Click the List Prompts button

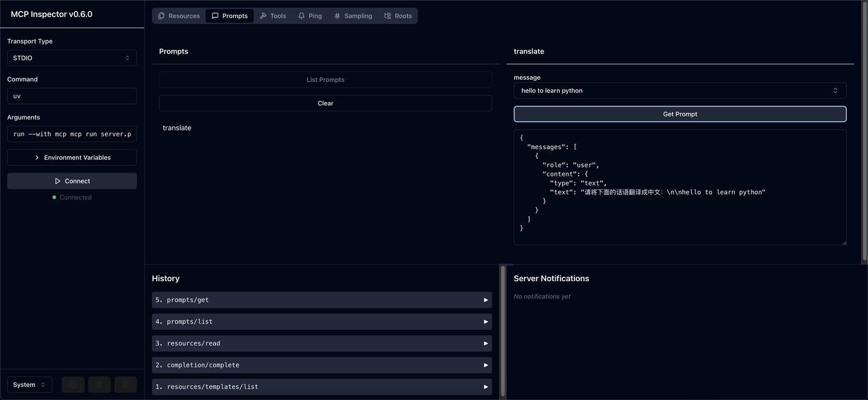pos(325,80)
